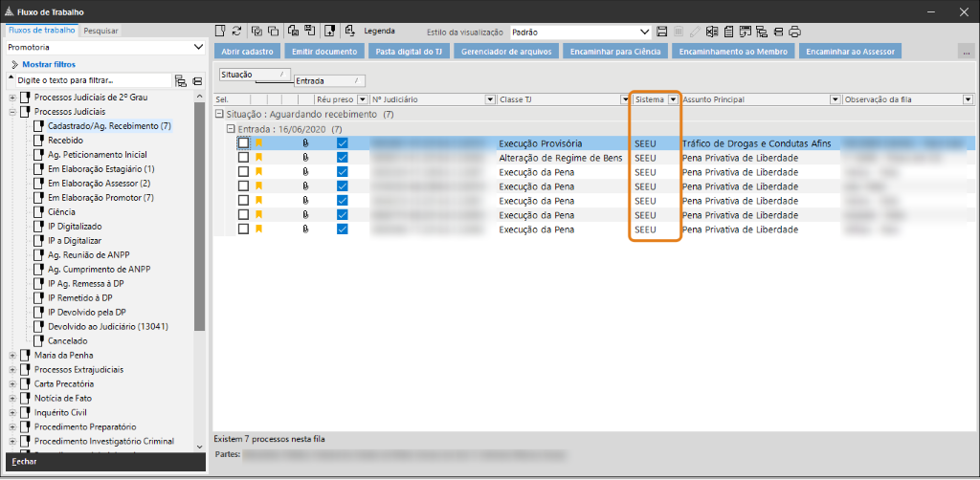Collapse Entrada: 16/06/2020 group
The image size is (980, 480).
[x=230, y=129]
